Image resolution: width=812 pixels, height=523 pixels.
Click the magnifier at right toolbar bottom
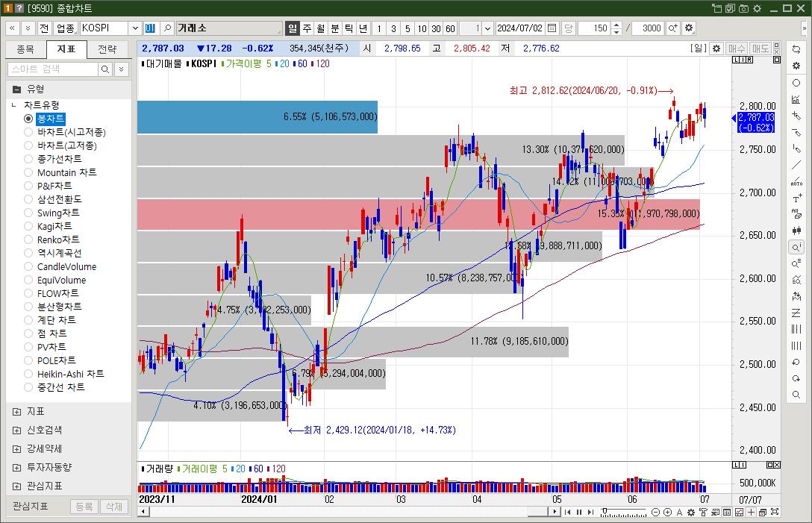[x=796, y=395]
